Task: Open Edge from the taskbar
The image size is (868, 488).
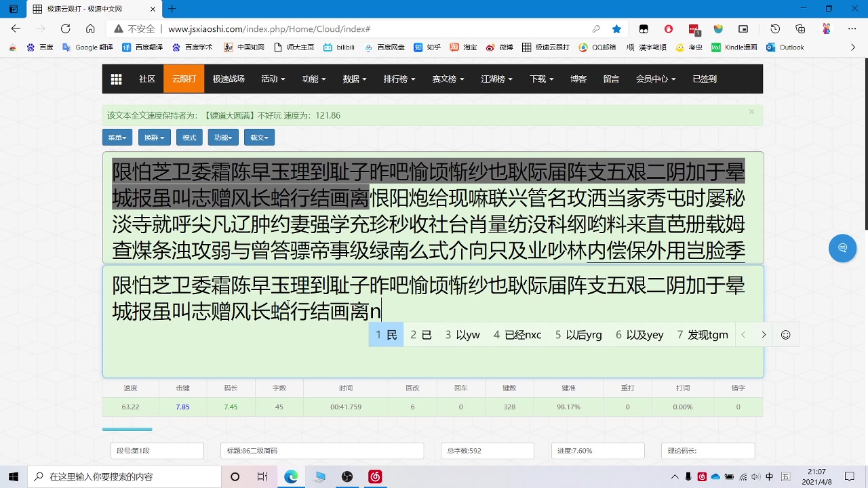Action: [x=291, y=476]
